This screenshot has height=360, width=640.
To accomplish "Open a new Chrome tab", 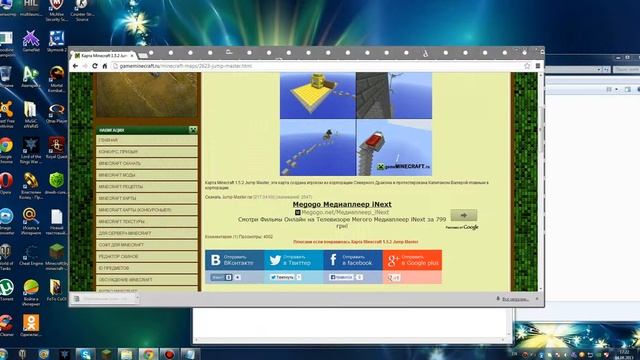I will click(x=143, y=55).
